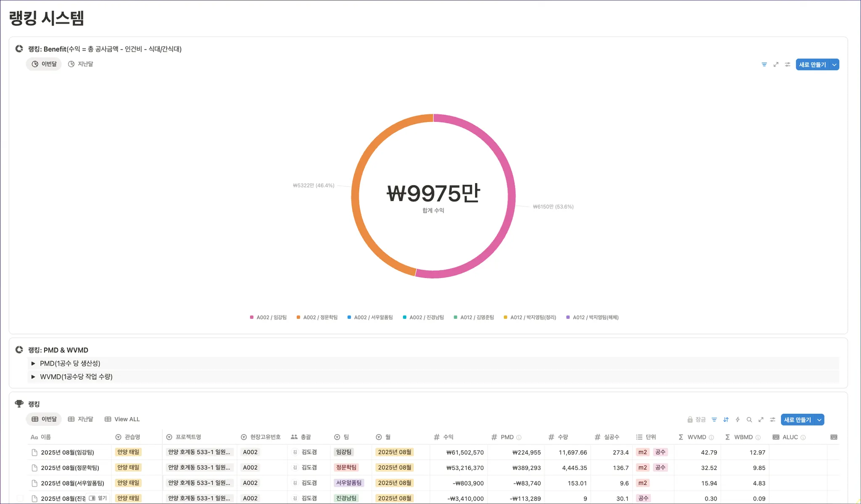
Task: Click the filter icon in the Benefit chart header
Action: click(x=764, y=65)
